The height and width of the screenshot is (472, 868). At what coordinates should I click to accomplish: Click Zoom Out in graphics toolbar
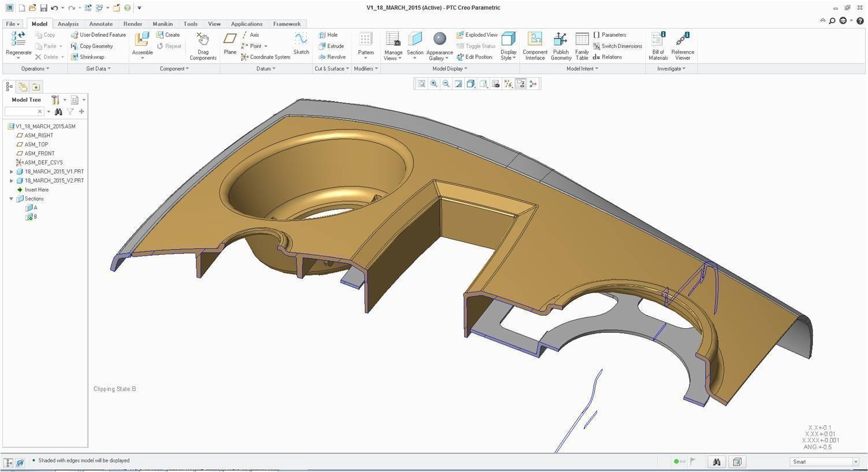[x=446, y=84]
